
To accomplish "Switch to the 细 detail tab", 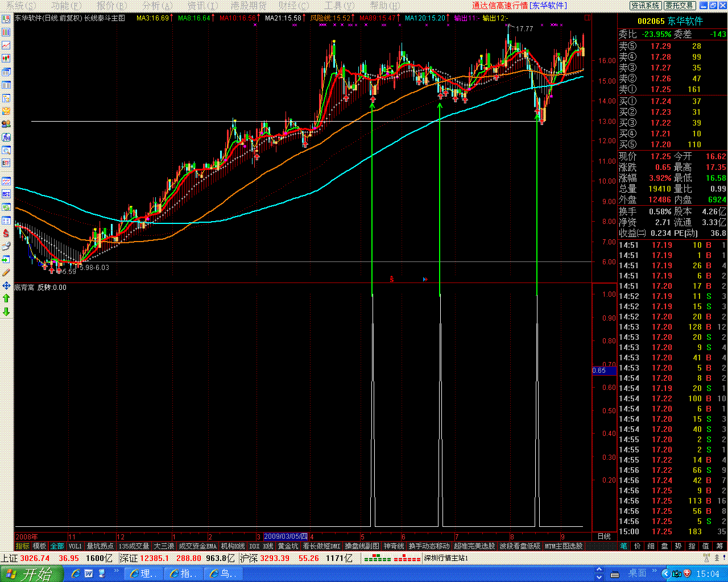I will pos(651,546).
